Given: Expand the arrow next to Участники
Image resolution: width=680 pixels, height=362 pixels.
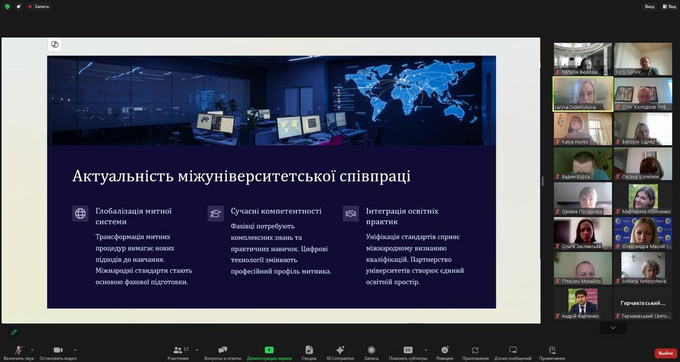Looking at the screenshot, I should (197, 349).
